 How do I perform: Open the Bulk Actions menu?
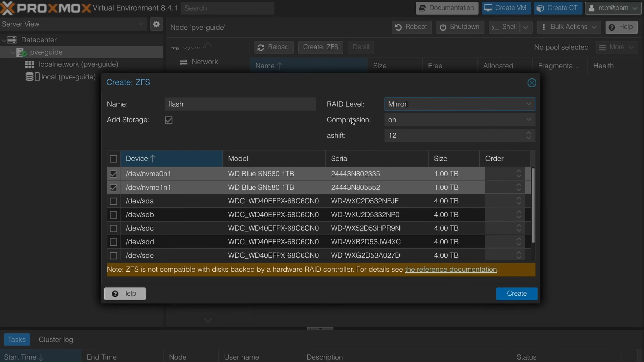569,27
